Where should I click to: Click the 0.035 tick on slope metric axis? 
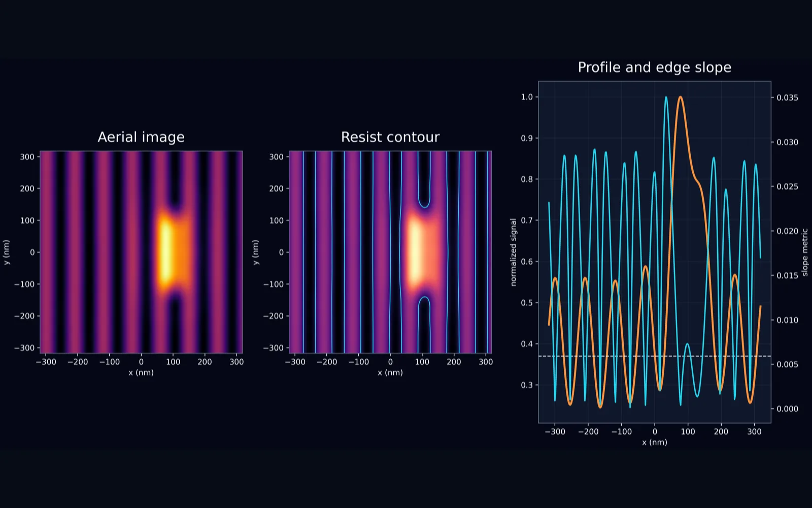coord(787,98)
